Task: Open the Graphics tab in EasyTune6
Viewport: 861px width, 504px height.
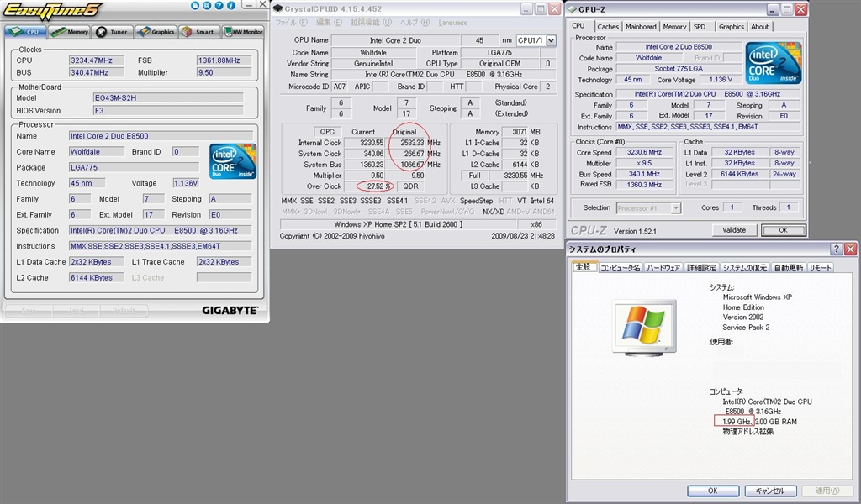Action: click(156, 32)
